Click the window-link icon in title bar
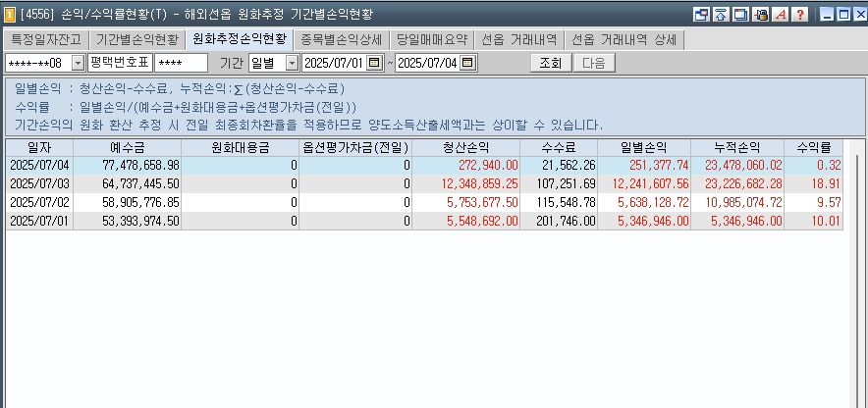The height and width of the screenshot is (408, 868). coord(701,15)
